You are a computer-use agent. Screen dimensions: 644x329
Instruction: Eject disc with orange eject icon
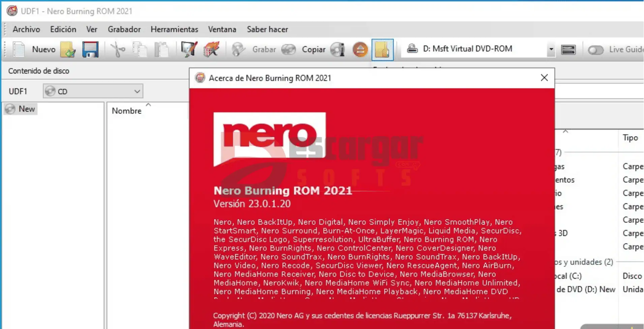pos(360,50)
